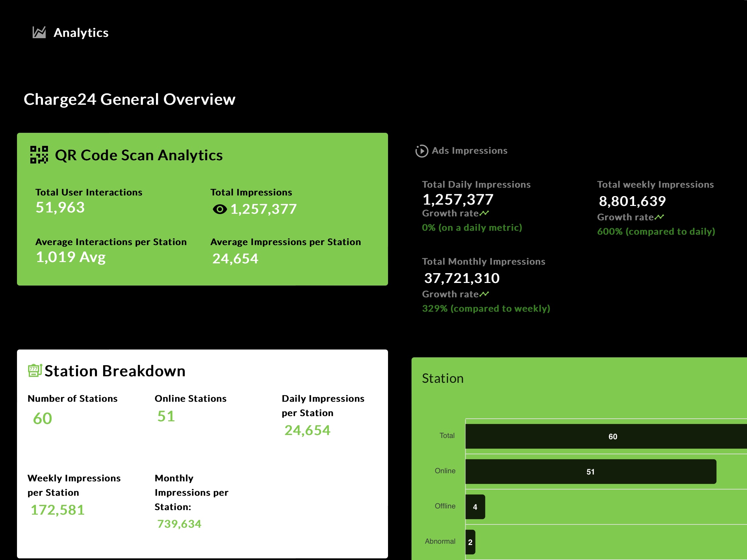Click the Station chart title
Viewport: 747px width, 560px height.
[443, 378]
